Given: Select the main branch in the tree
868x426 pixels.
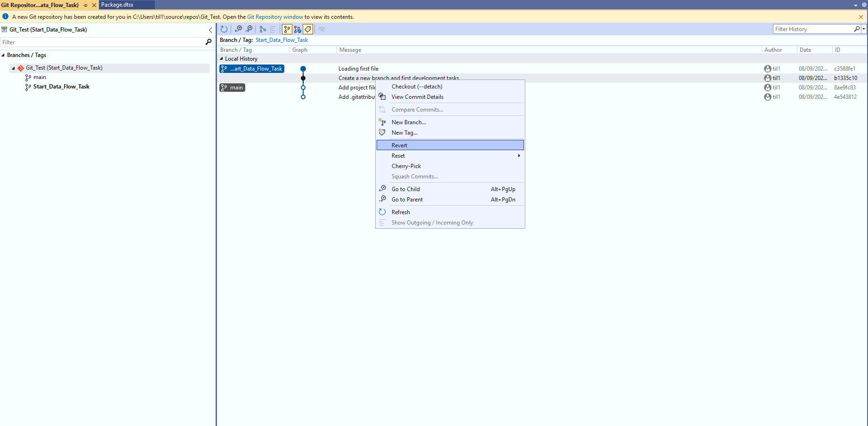Looking at the screenshot, I should click(40, 77).
